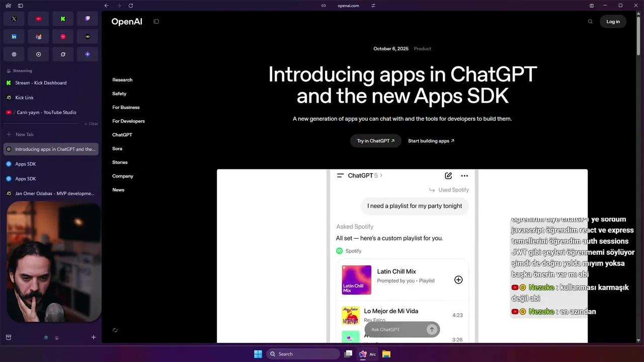Switch to first Apps SDK tab
Screen dimensions: 644x362
(51, 164)
